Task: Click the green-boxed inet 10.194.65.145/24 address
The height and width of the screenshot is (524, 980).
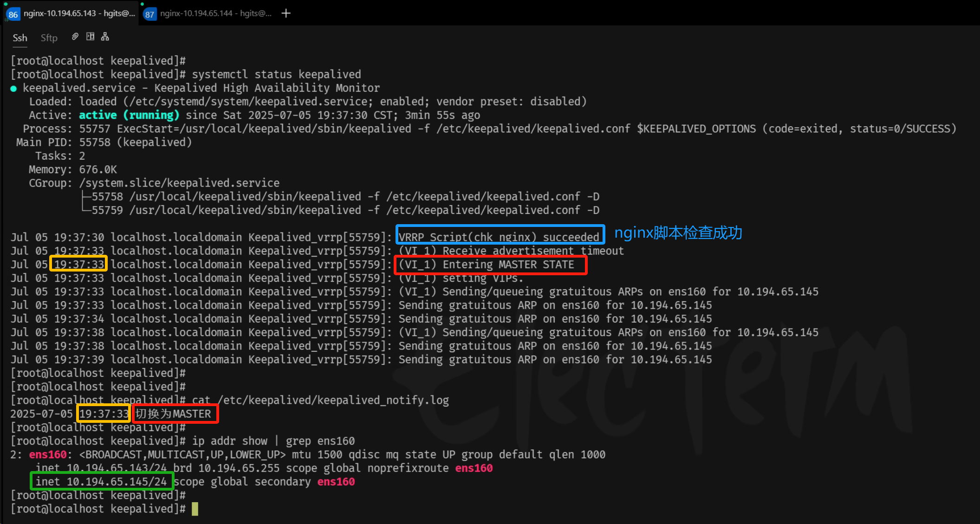Action: pyautogui.click(x=102, y=481)
